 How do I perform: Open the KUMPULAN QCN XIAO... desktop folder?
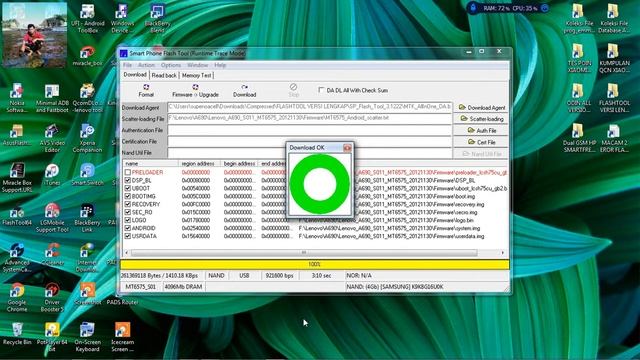614,58
